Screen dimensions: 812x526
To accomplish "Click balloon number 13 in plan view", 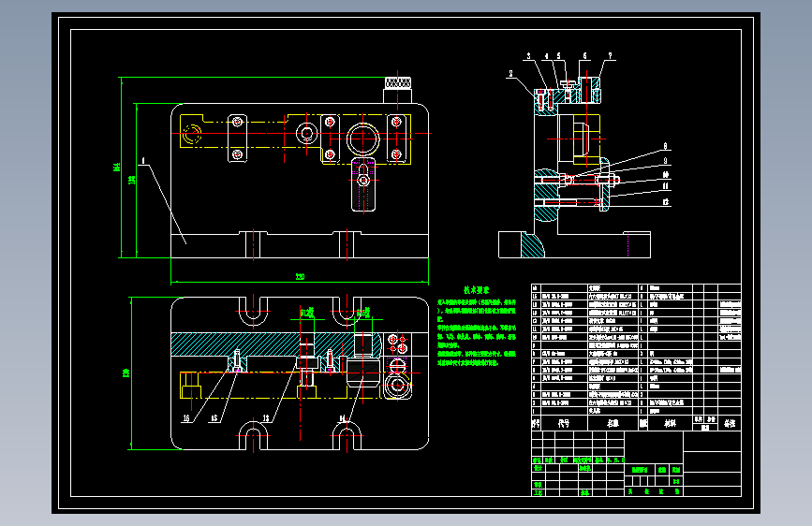I will (266, 418).
